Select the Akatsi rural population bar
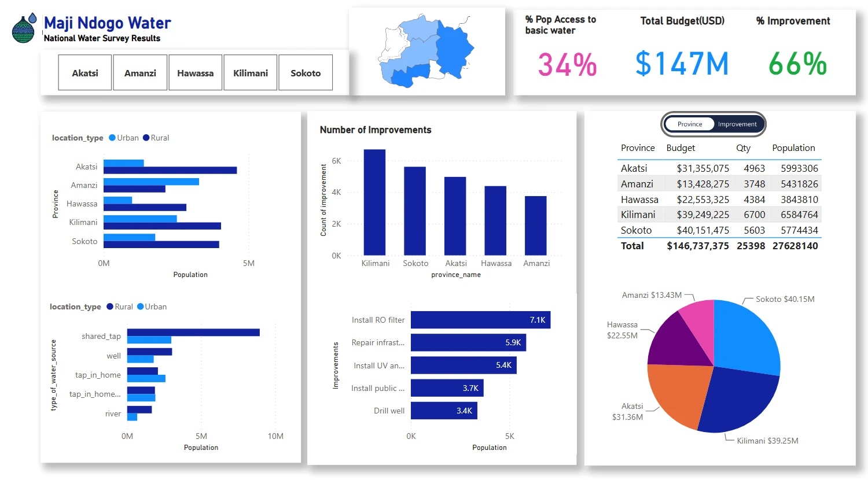The image size is (868, 480). point(170,170)
